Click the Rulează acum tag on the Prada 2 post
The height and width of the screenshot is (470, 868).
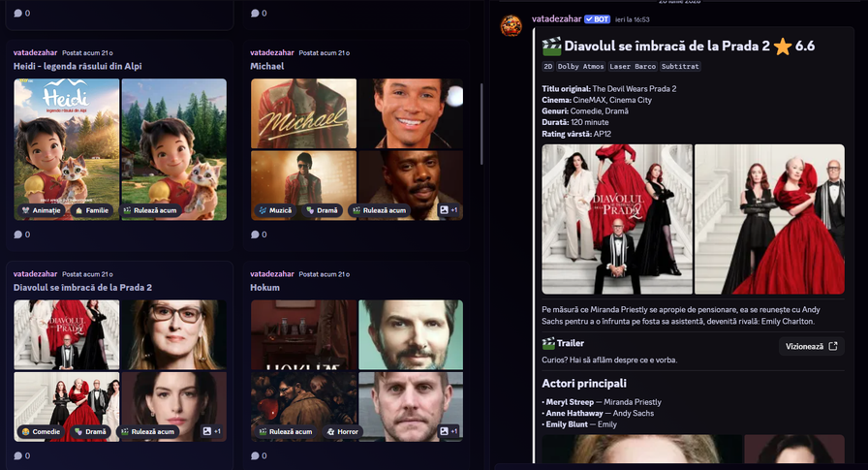tap(148, 432)
